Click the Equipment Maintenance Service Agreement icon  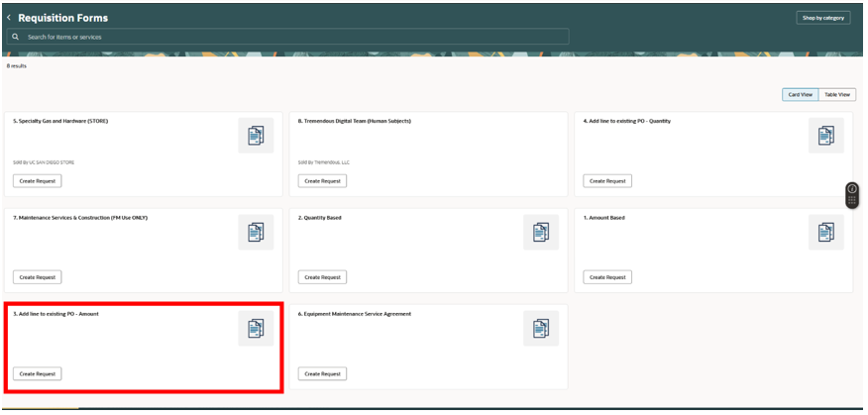[541, 328]
